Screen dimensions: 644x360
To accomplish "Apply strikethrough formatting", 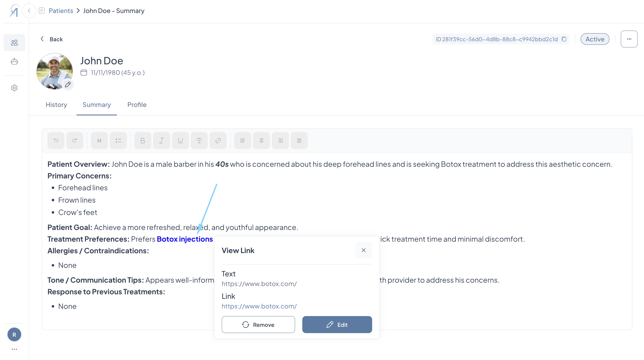I will pos(199,141).
